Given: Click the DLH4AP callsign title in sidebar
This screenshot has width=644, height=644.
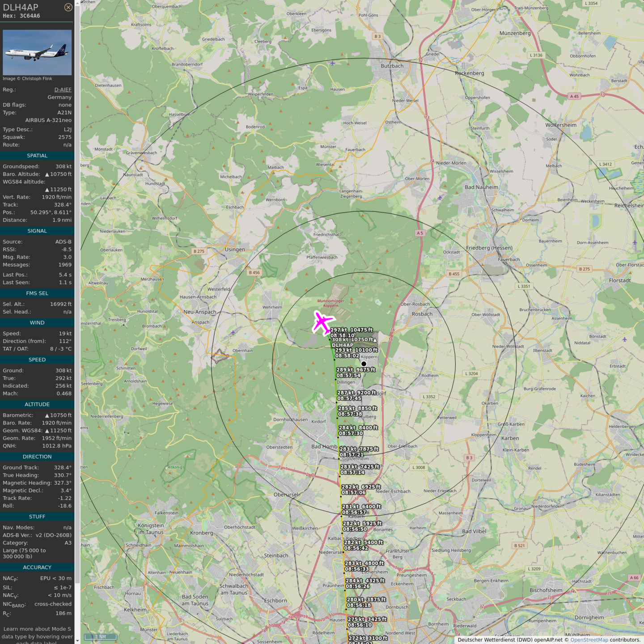Looking at the screenshot, I should click(21, 7).
